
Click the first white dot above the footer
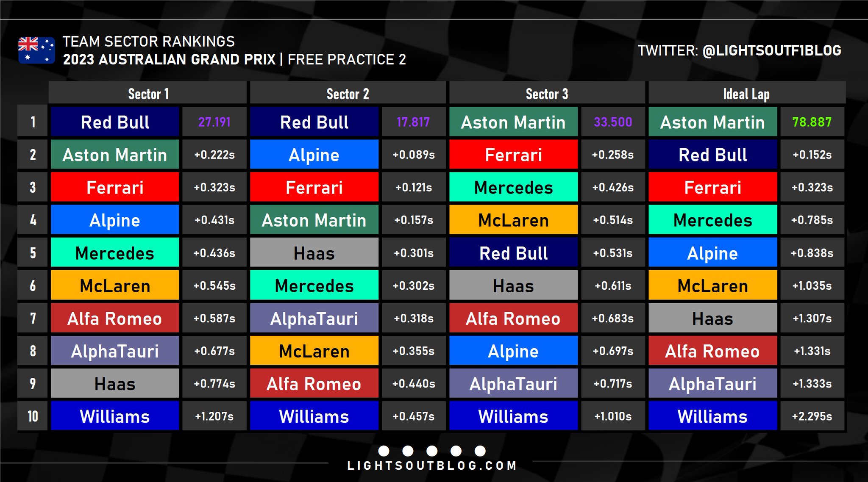pyautogui.click(x=384, y=451)
